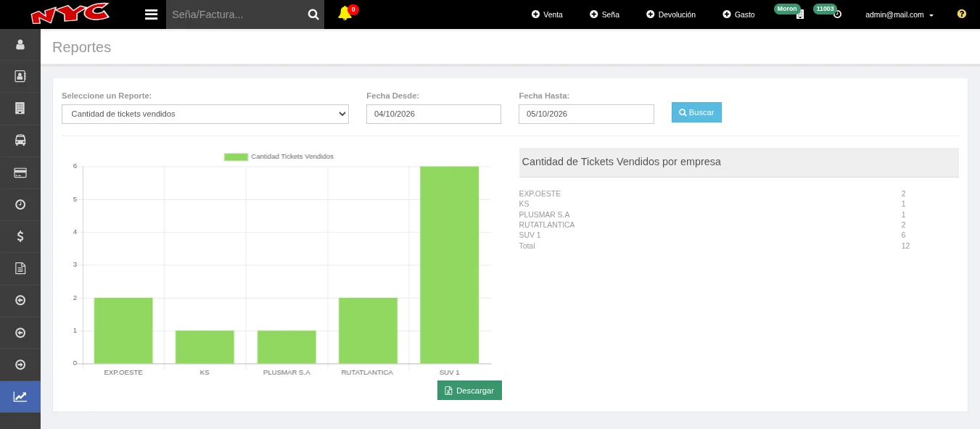Click the green Descargar button
980x429 pixels.
[x=469, y=391]
